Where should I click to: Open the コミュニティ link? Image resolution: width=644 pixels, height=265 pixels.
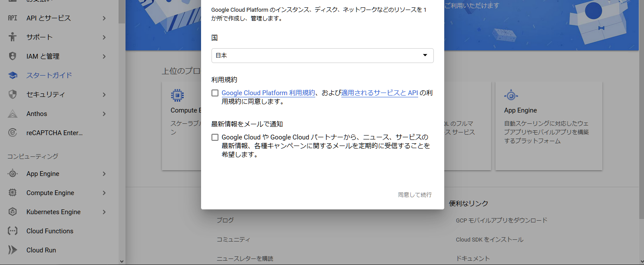pyautogui.click(x=233, y=239)
